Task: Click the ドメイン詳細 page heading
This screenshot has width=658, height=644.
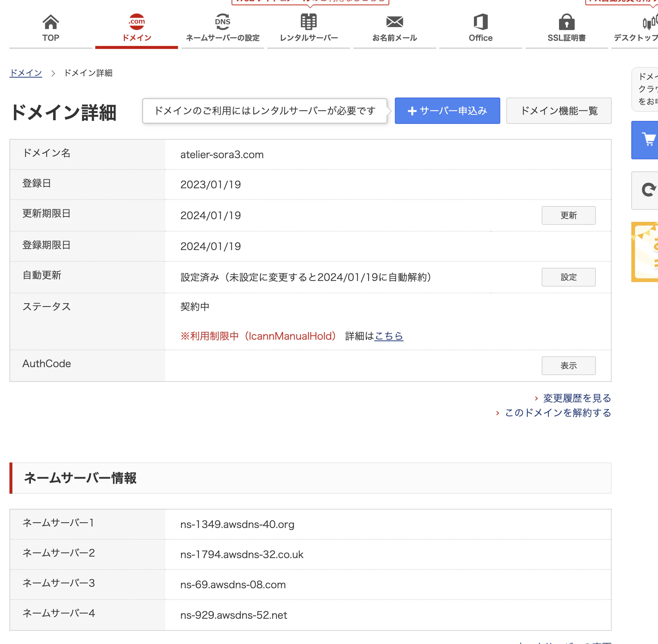Action: (63, 112)
